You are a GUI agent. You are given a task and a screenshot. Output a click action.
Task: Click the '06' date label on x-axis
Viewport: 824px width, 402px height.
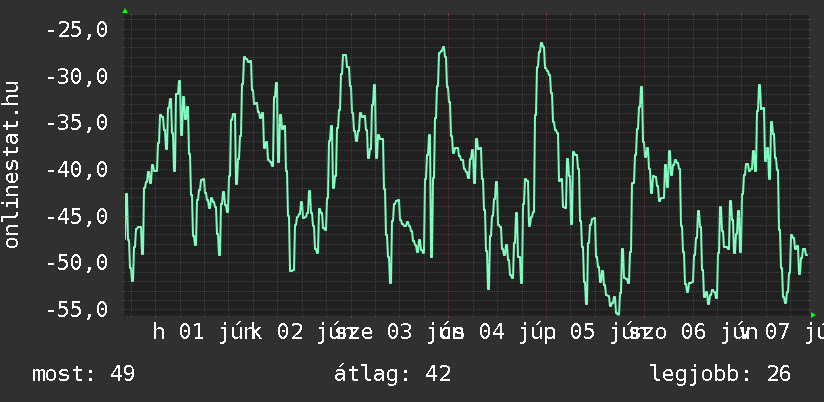693,332
